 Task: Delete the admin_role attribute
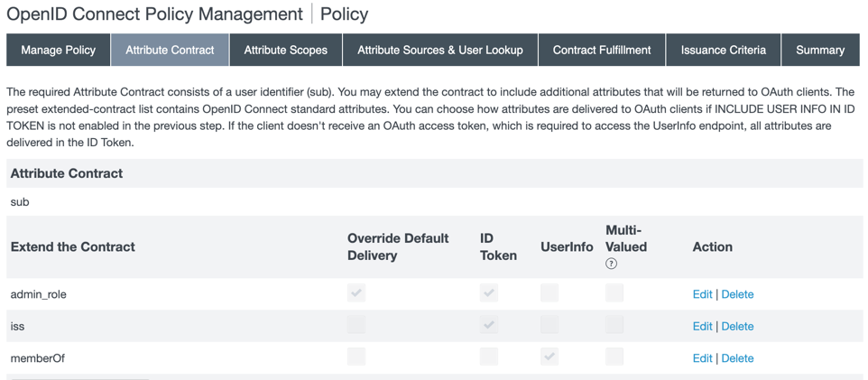pyautogui.click(x=737, y=294)
